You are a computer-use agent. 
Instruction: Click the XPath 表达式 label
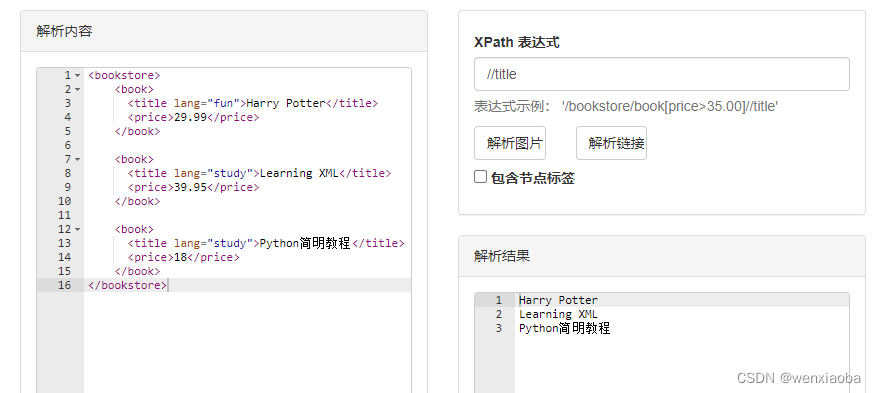click(516, 42)
